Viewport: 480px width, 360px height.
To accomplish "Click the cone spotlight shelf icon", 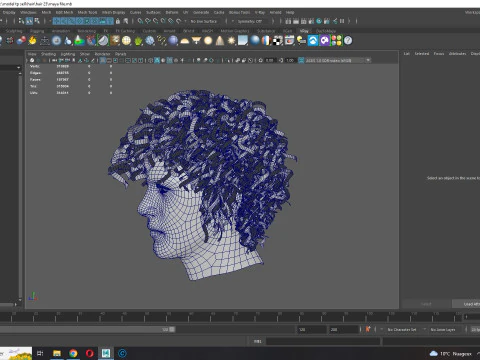I will (220, 41).
